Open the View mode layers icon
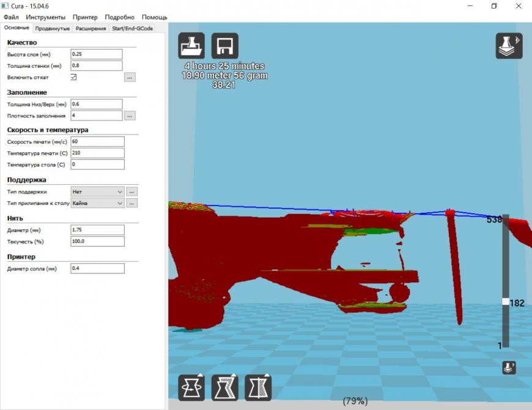The width and height of the screenshot is (532, 410). 509,46
